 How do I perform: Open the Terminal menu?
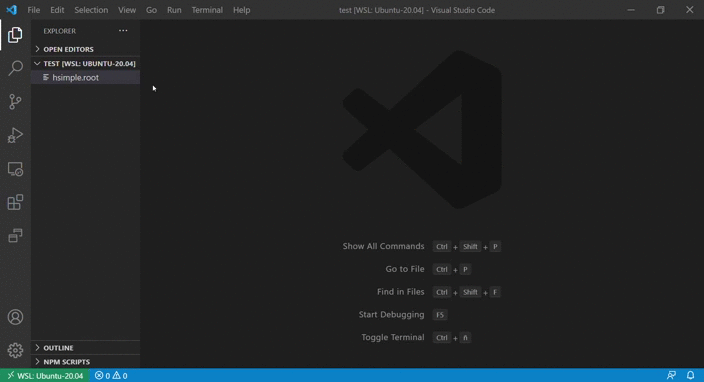pyautogui.click(x=207, y=10)
